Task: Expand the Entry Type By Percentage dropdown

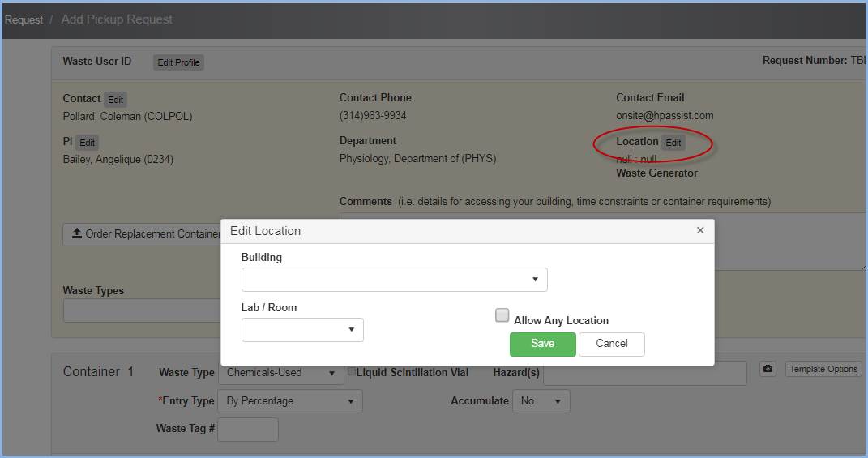Action: click(290, 401)
